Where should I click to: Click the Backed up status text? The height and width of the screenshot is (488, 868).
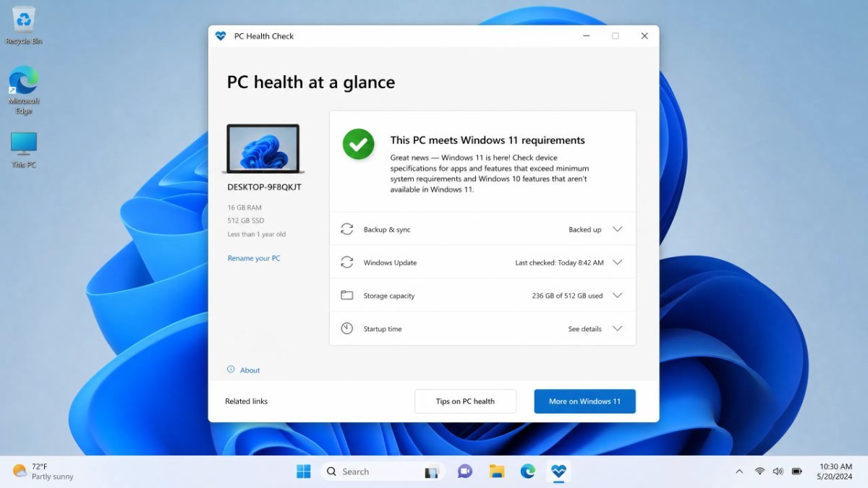(x=584, y=230)
